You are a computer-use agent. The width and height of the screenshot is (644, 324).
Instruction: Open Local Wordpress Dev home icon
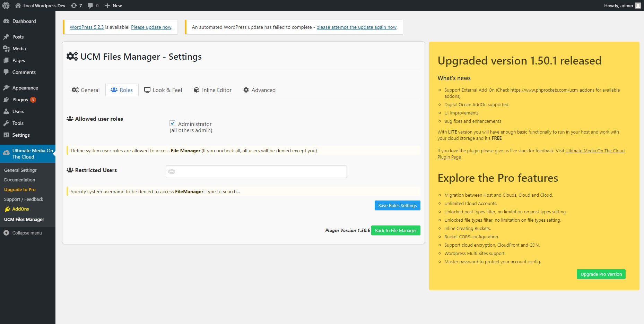[18, 6]
